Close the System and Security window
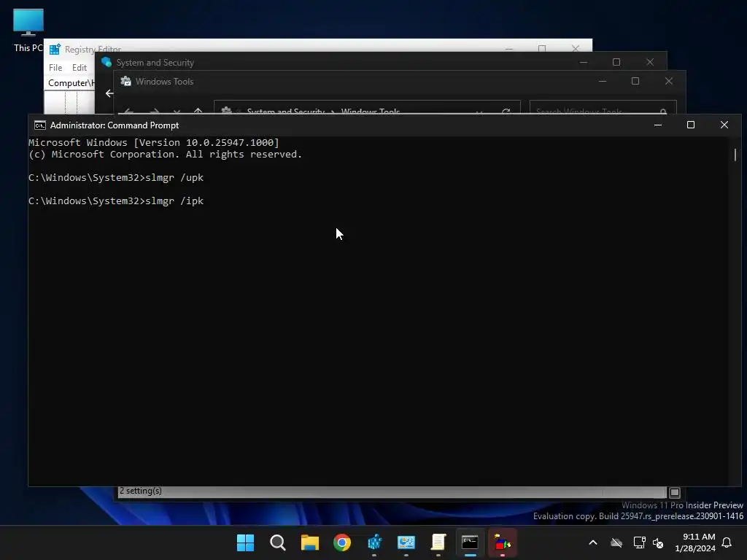 [x=650, y=62]
